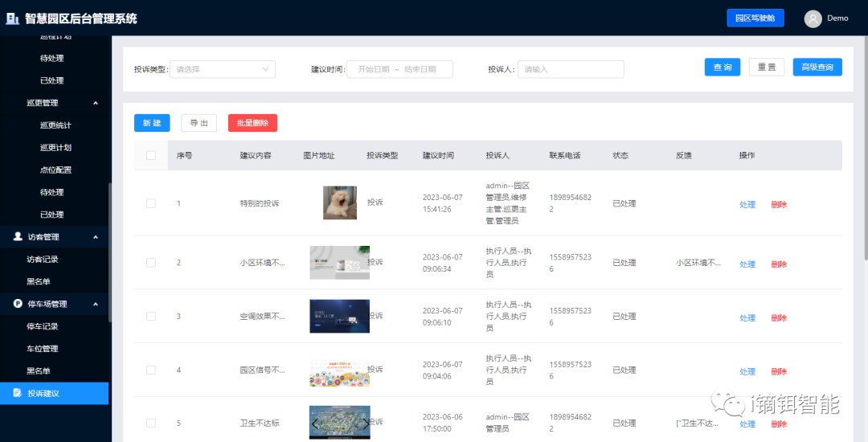This screenshot has height=442, width=868.
Task: Click the 投诉人 input field
Action: click(x=571, y=69)
